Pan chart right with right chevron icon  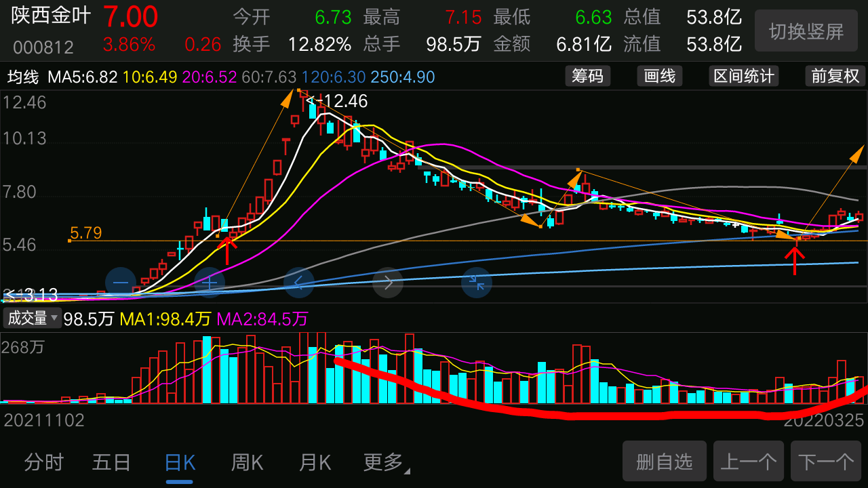[387, 283]
